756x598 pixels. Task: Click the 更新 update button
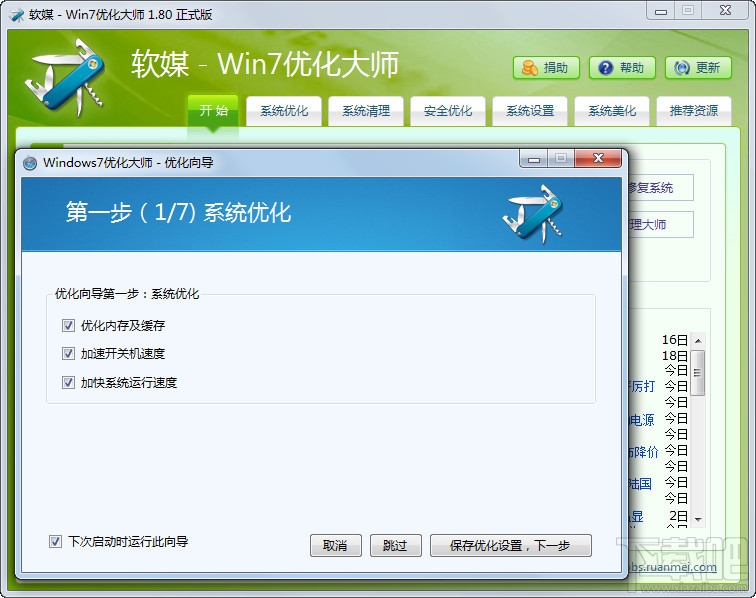[698, 68]
